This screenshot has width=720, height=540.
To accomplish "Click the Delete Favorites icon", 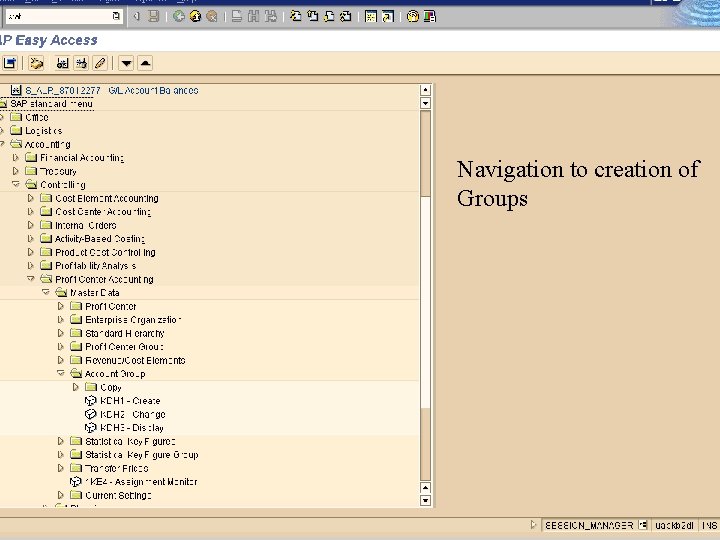I will [81, 63].
